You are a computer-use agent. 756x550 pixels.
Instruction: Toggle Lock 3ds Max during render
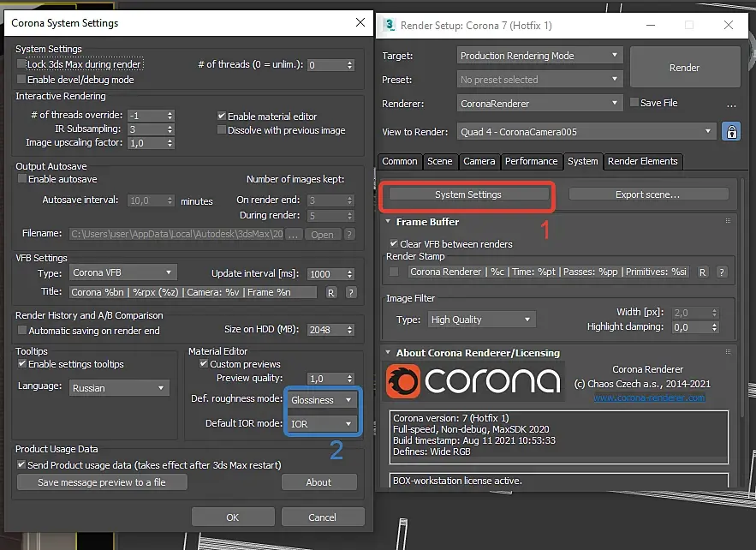21,63
